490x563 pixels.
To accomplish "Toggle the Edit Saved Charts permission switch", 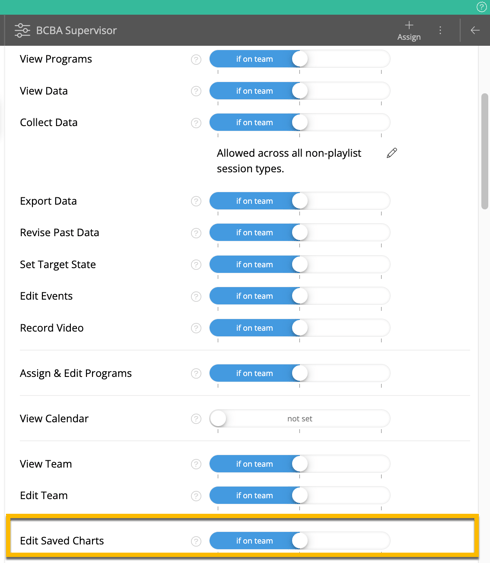I will pos(300,541).
